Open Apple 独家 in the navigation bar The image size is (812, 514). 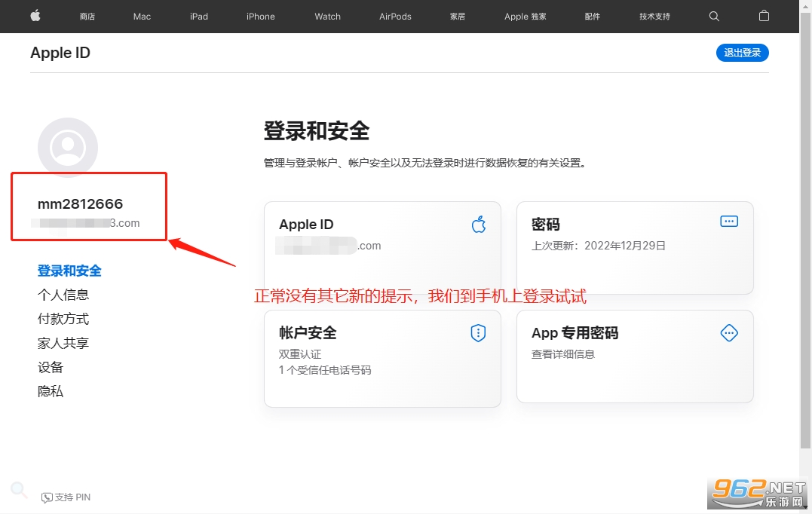(525, 17)
